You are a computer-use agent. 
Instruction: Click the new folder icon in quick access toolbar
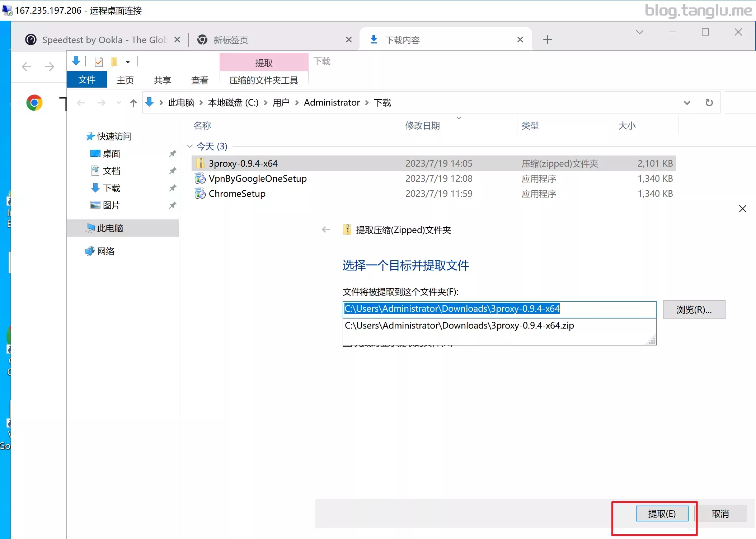[114, 62]
